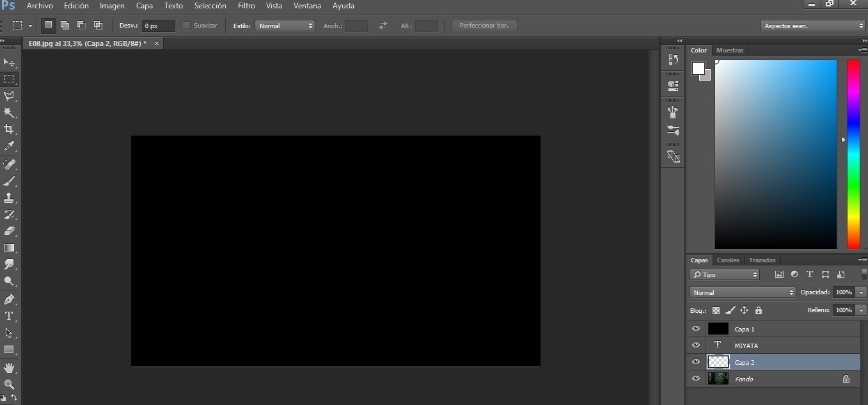Switch to the Canales tab

(x=728, y=260)
